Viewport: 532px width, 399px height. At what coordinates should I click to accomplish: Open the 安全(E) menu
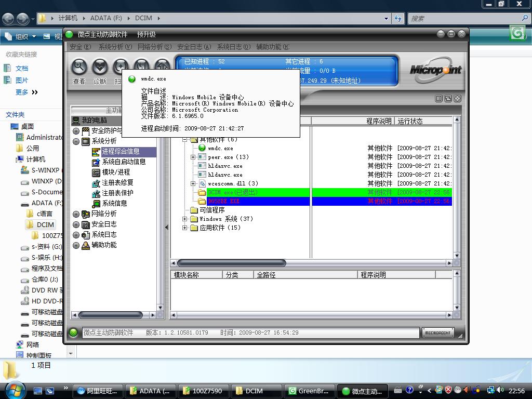(x=81, y=47)
